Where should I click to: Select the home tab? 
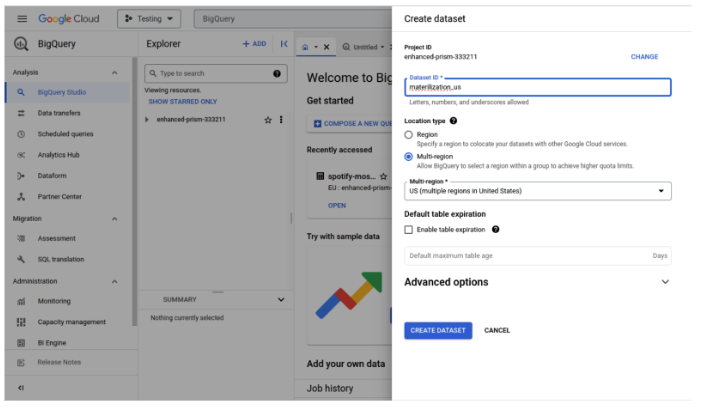[305, 47]
